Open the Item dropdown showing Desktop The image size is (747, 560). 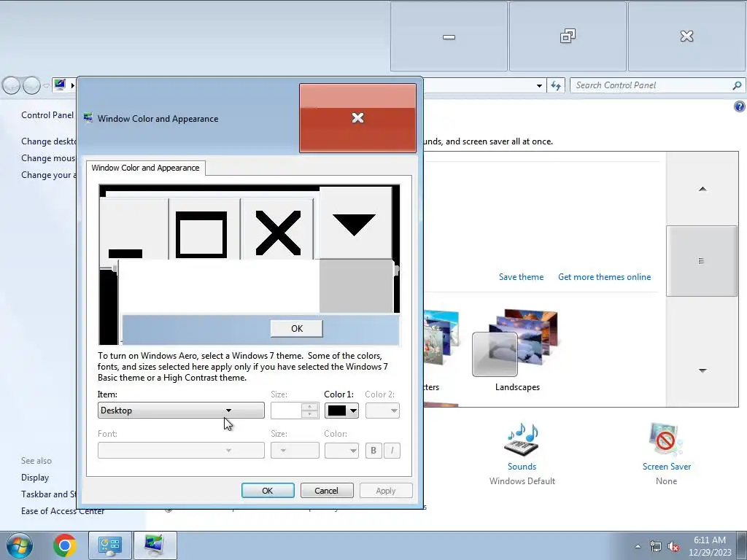pos(181,411)
